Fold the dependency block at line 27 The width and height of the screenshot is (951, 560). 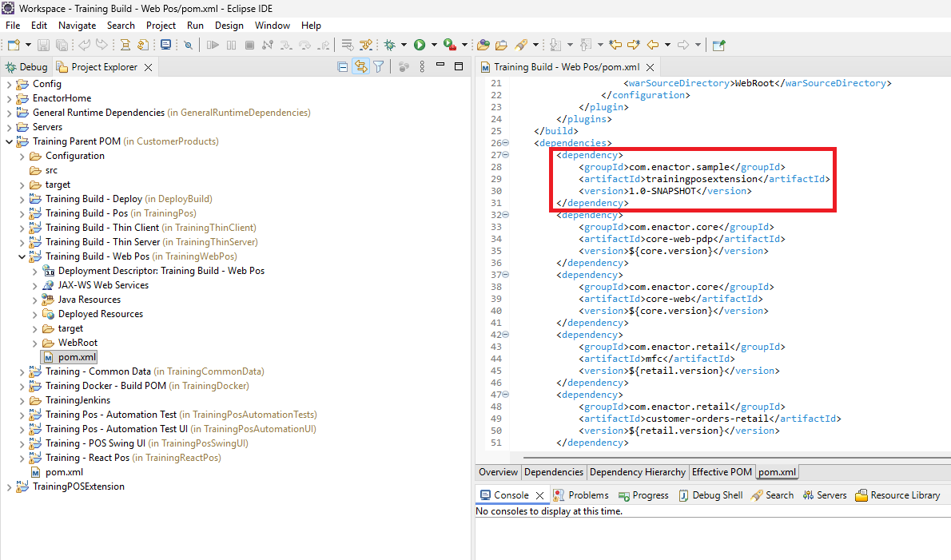pos(505,155)
